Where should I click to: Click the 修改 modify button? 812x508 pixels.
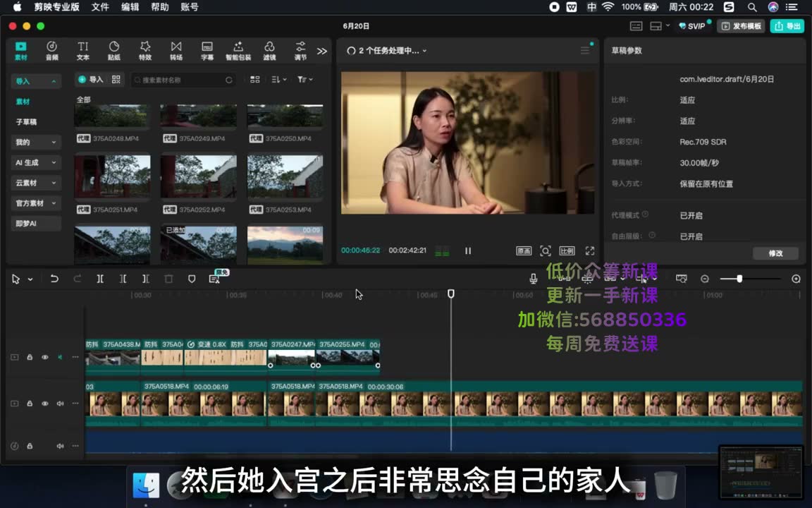[x=775, y=253]
